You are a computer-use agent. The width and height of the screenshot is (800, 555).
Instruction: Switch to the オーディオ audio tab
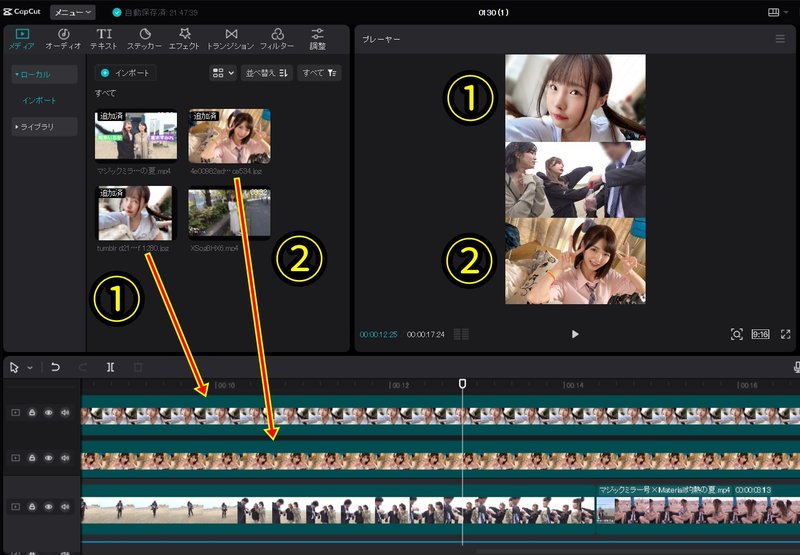[x=63, y=39]
